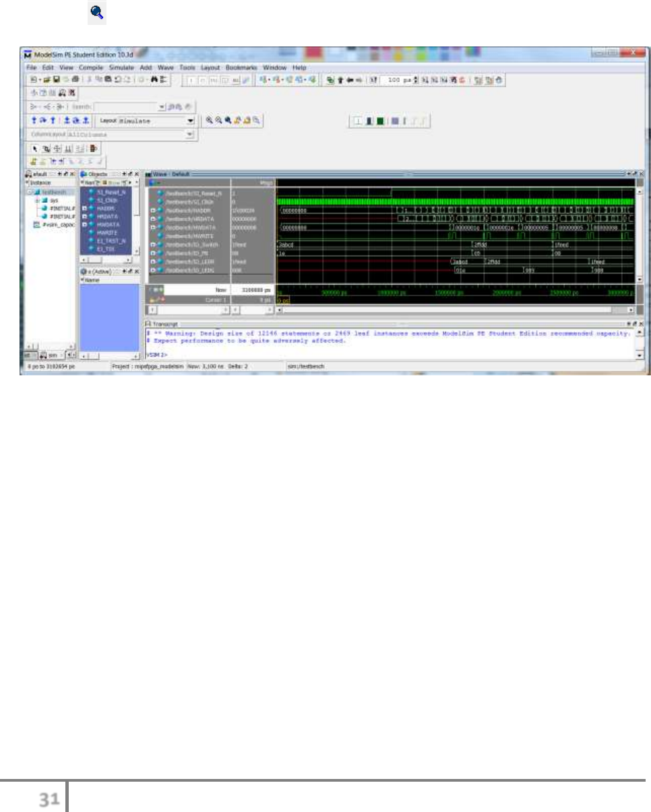
Task: Open the Help menu
Action: coord(299,67)
